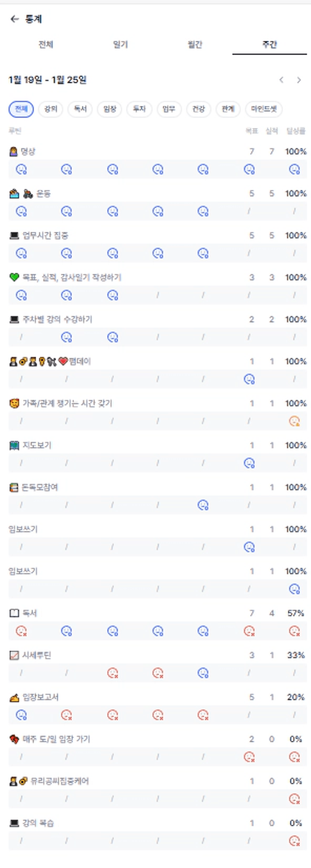Switch to the 월간 tab
This screenshot has width=311, height=868.
tap(195, 45)
